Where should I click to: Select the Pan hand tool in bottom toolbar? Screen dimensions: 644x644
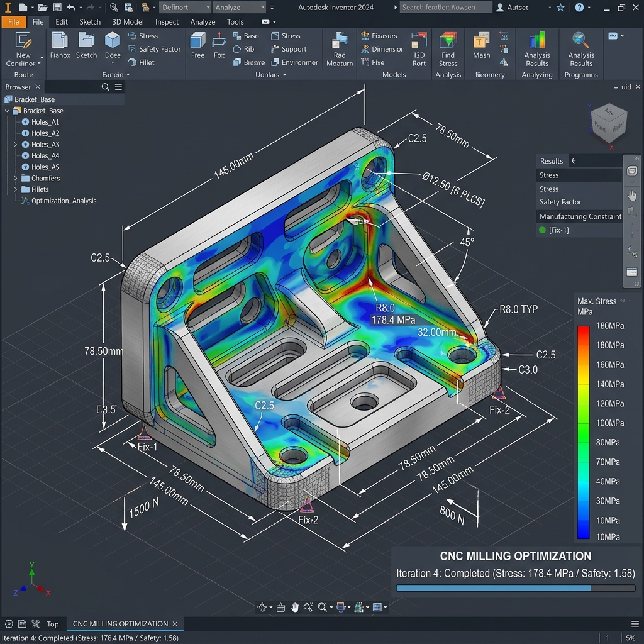[x=294, y=607]
